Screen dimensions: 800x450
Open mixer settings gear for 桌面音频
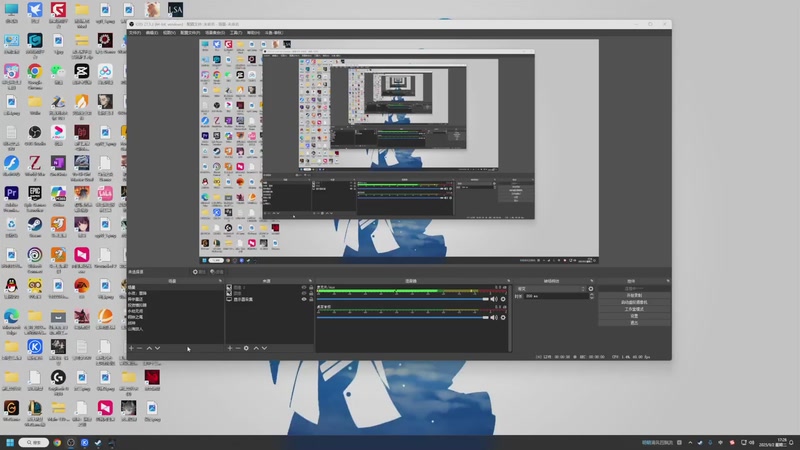pos(503,317)
